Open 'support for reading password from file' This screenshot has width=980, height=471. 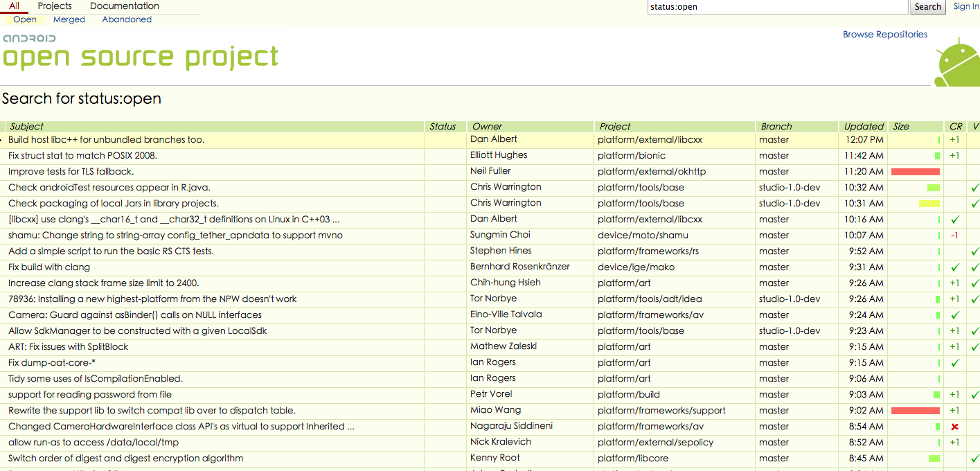pos(90,395)
